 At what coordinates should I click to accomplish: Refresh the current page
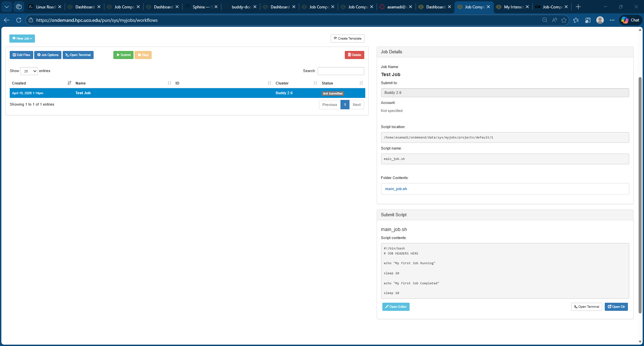[19, 20]
